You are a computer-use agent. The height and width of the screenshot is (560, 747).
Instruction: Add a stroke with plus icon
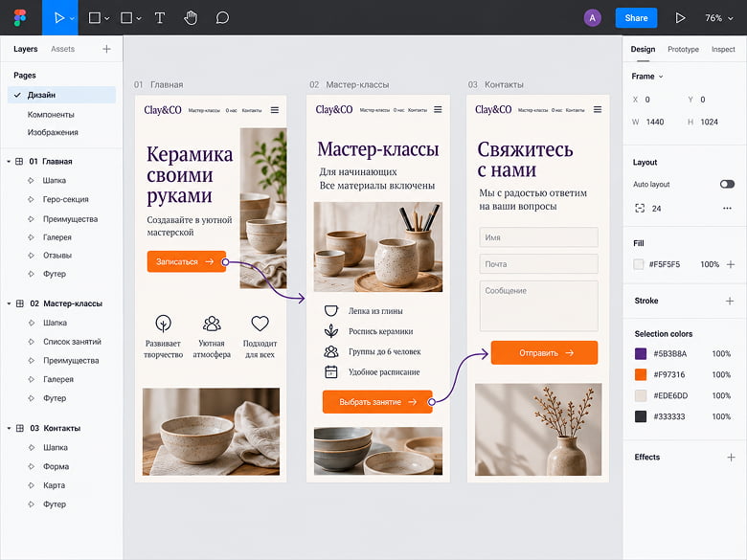click(730, 301)
